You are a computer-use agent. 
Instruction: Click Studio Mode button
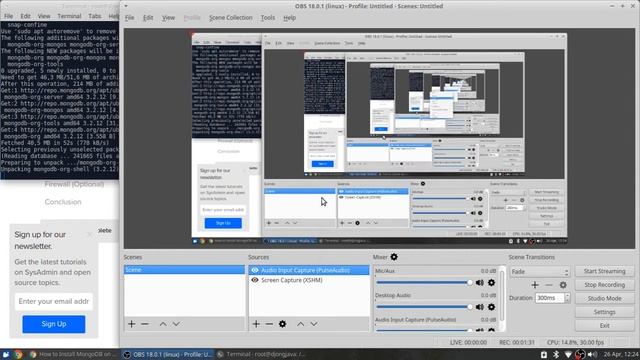(604, 298)
